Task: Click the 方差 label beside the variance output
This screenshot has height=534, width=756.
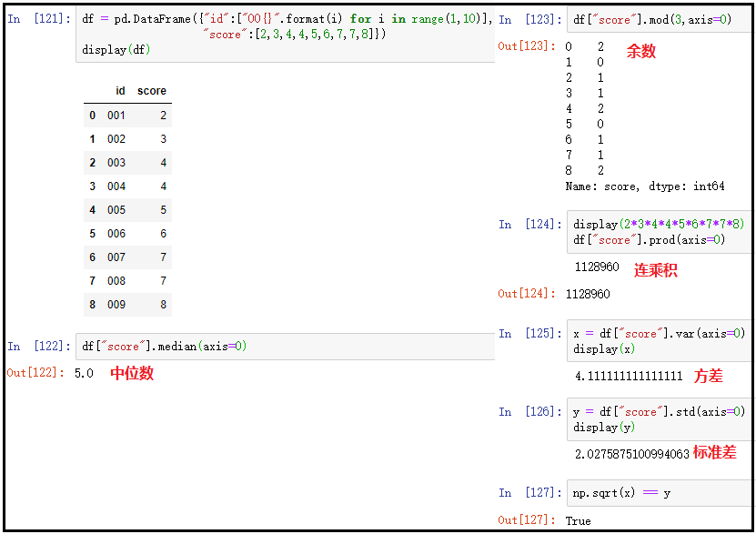Action: (708, 375)
